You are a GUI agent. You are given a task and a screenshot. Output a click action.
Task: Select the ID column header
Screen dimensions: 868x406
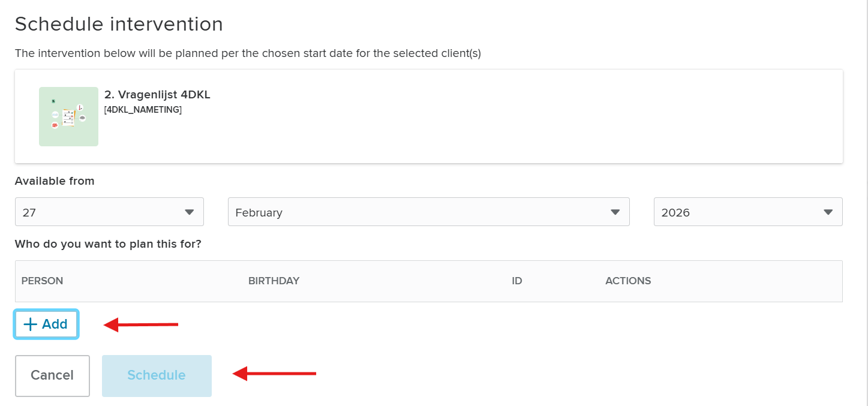tap(517, 281)
